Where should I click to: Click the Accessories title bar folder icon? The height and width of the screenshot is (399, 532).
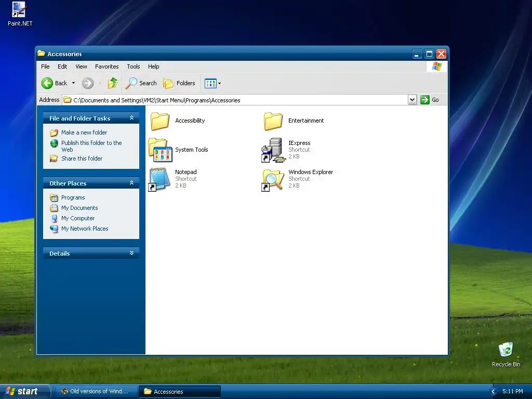(x=42, y=54)
